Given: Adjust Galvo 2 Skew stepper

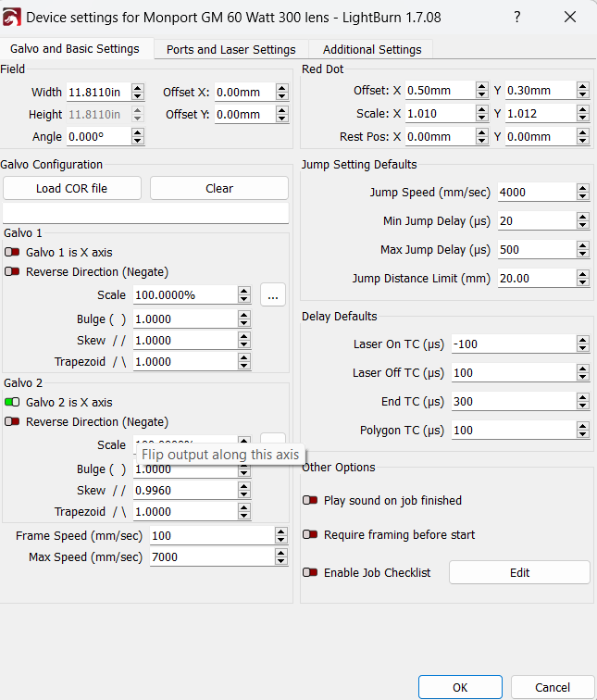Looking at the screenshot, I should [x=244, y=490].
